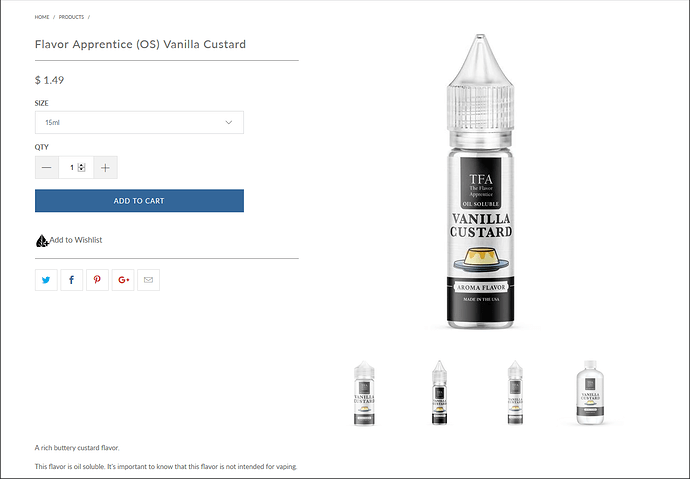
Task: Email this product via envelope icon
Action: (148, 280)
